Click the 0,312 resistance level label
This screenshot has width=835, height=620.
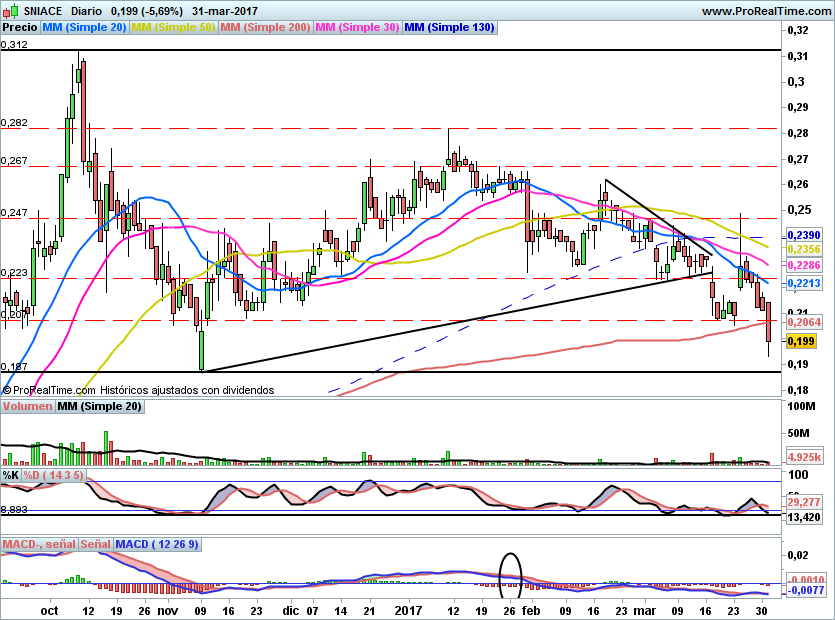pos(15,44)
